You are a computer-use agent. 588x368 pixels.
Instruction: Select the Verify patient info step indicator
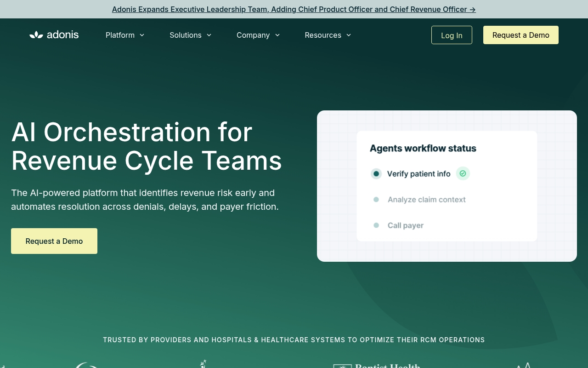376,173
